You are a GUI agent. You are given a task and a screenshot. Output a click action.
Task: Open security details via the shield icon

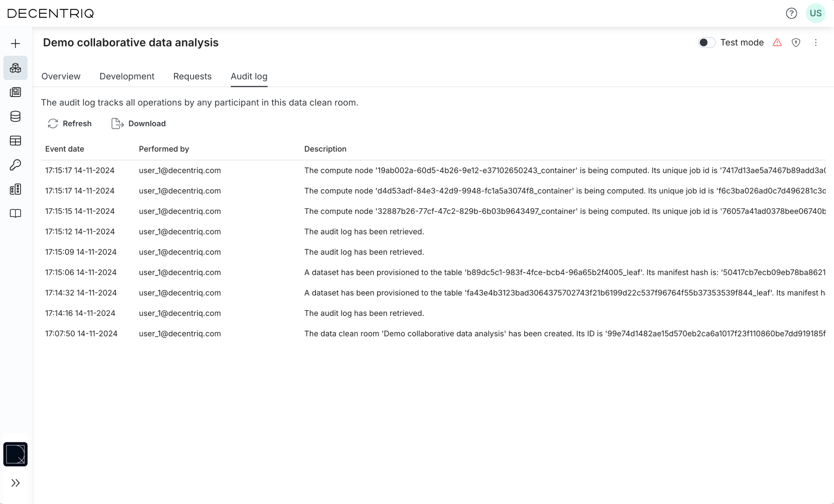point(796,43)
